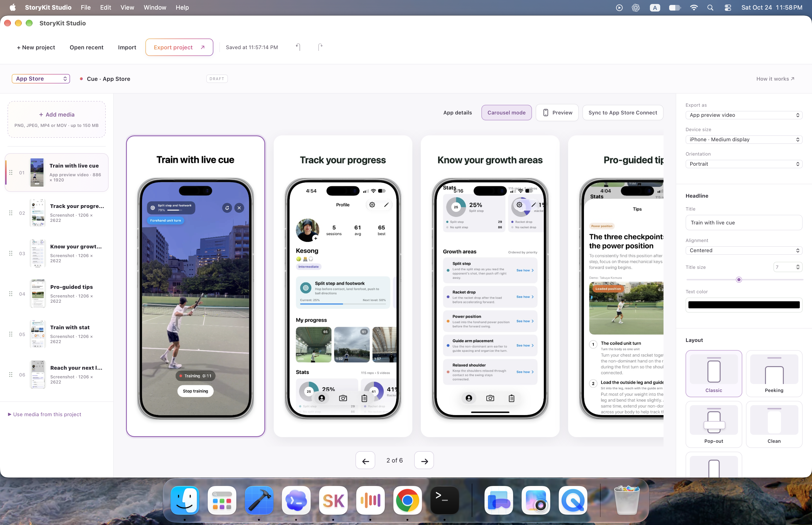This screenshot has height=525, width=812.
Task: Select Track your progress media item
Action: 57,213
